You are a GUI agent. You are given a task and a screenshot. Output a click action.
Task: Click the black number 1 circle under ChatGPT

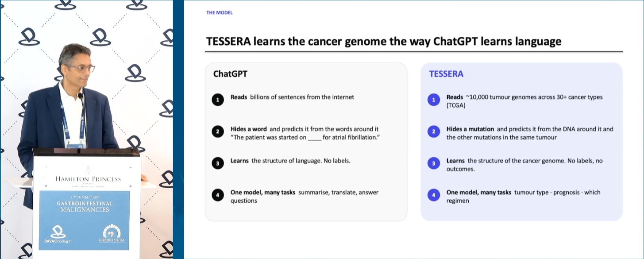coord(217,101)
